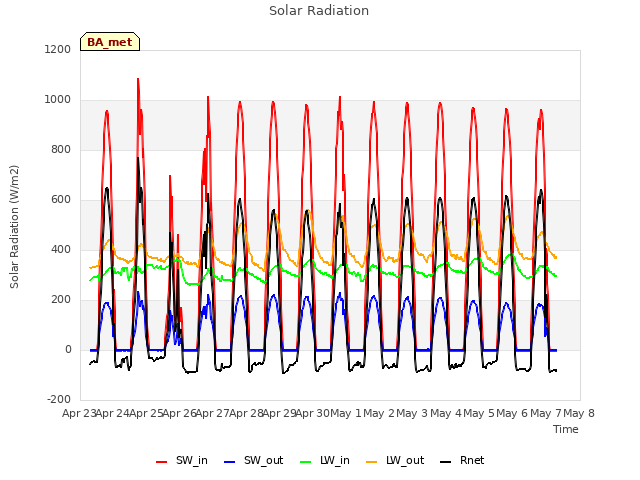This screenshot has width=640, height=480.
Task: Click the red SW_in legend swatch
Action: [162, 462]
